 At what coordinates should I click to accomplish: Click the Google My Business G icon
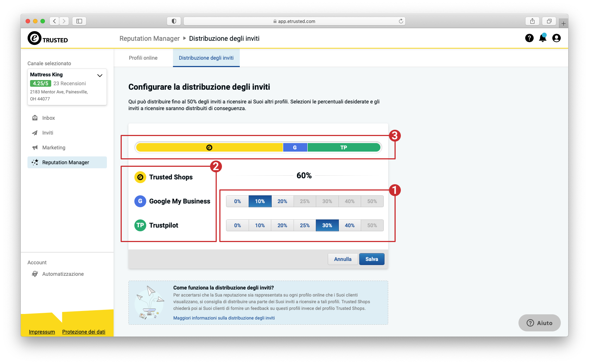[x=140, y=201]
